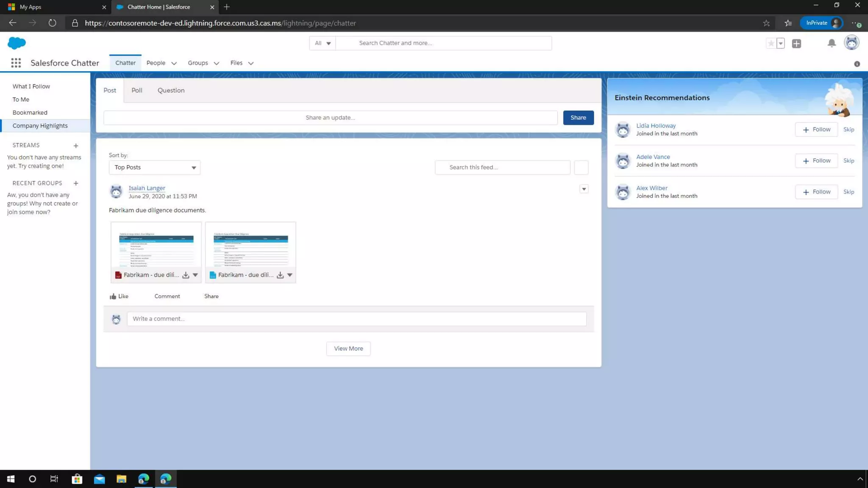Open the Top Posts sort dropdown
Image resolution: width=868 pixels, height=488 pixels.
(154, 167)
